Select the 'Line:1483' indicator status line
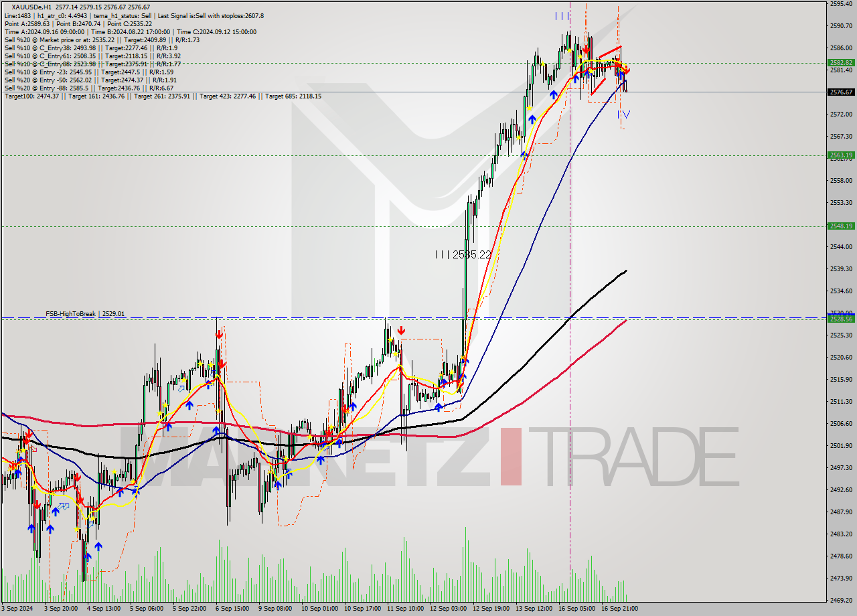This screenshot has height=616, width=857. pyautogui.click(x=134, y=15)
